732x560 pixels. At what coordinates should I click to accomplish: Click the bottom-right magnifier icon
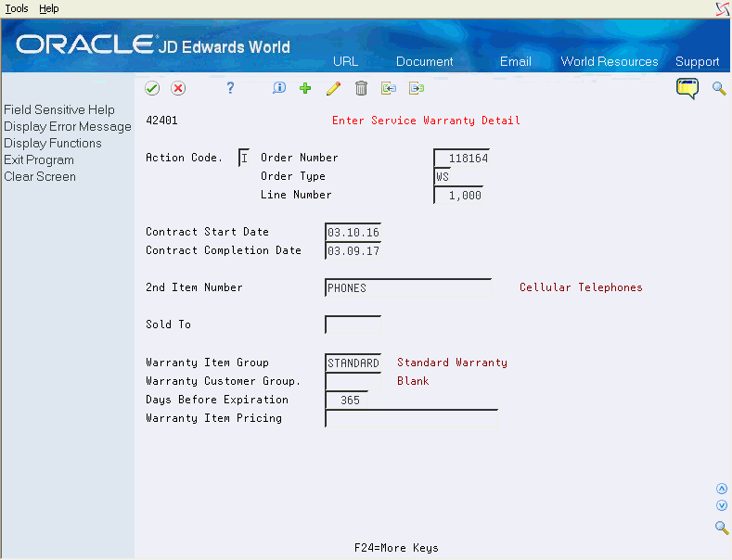(x=722, y=528)
